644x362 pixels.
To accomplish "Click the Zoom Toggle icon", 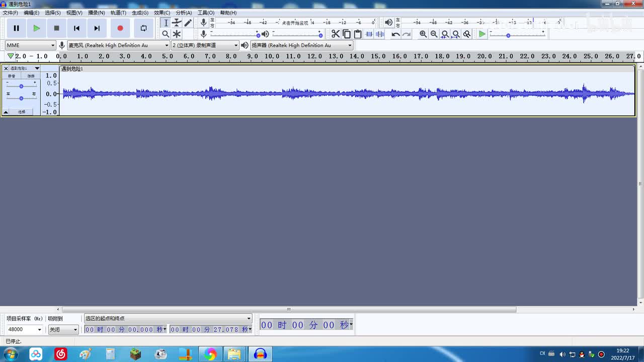I will coord(467,34).
